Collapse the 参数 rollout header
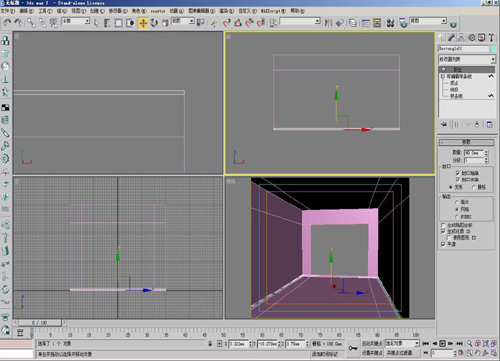 click(x=466, y=142)
